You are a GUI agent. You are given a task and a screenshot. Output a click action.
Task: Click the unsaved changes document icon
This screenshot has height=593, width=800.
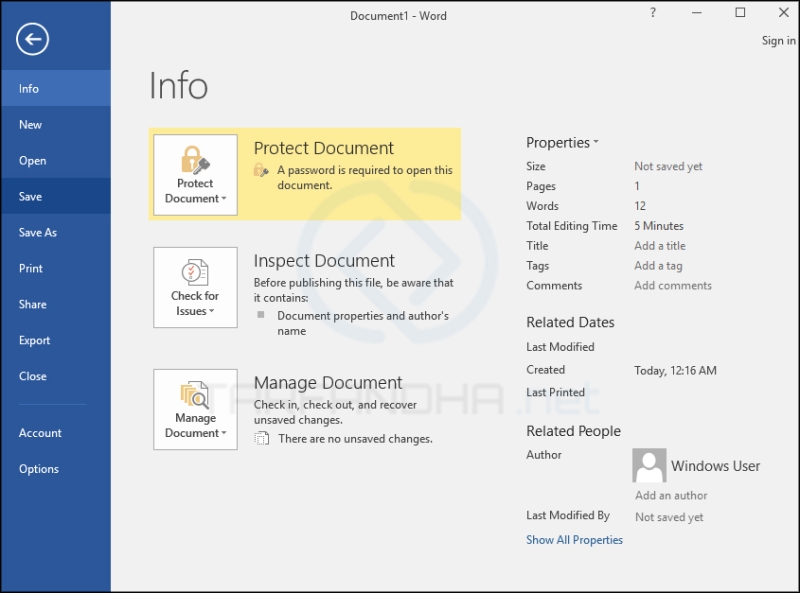[x=262, y=438]
